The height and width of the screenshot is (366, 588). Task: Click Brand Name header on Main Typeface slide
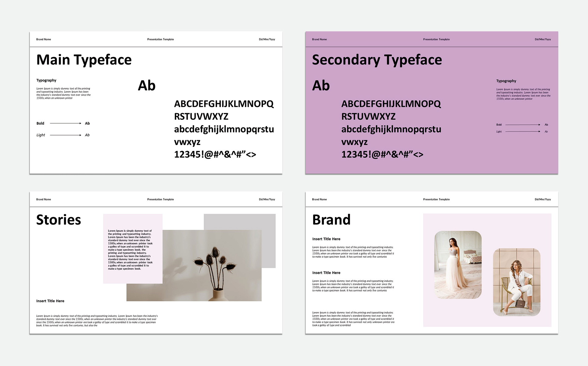coord(44,39)
